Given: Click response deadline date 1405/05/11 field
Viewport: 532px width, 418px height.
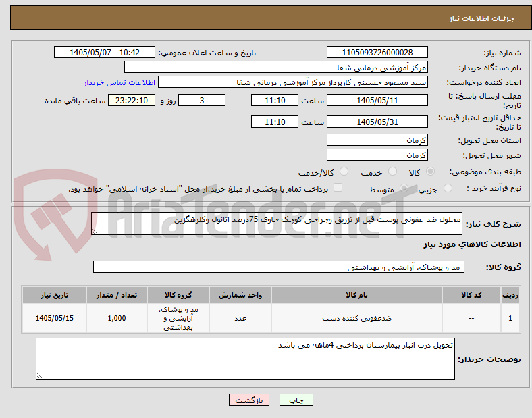Looking at the screenshot, I should 377,101.
